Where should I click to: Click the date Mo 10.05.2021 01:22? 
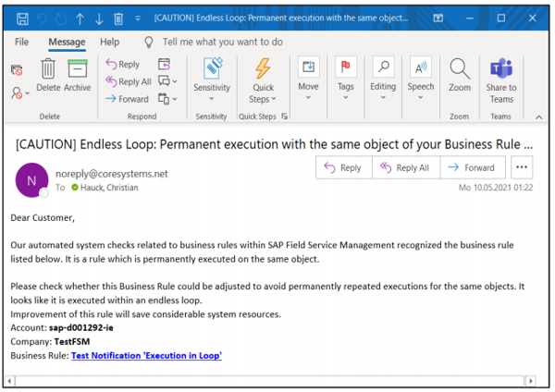[x=496, y=188]
